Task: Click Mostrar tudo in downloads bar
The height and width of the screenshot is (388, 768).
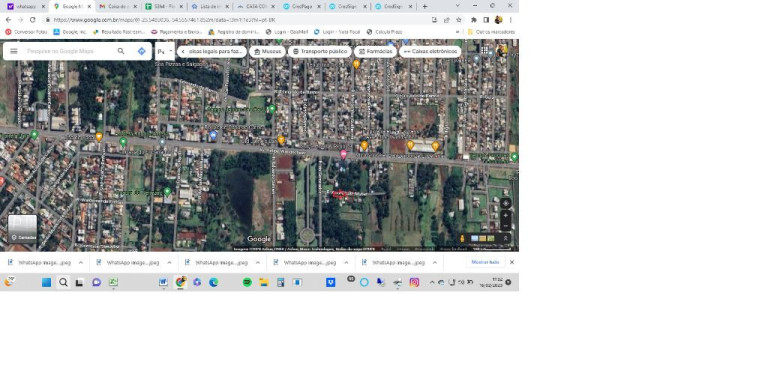Action: point(485,262)
